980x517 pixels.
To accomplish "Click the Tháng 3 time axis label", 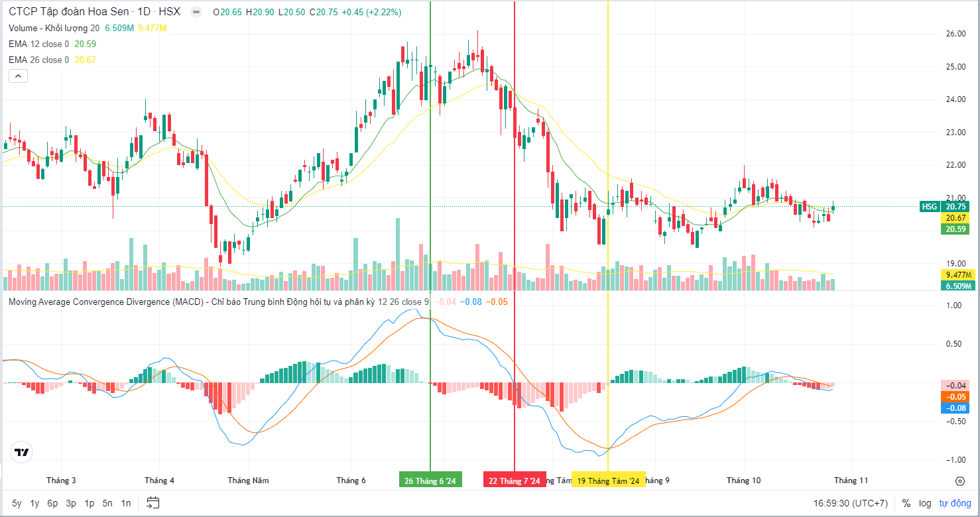I will (x=61, y=481).
